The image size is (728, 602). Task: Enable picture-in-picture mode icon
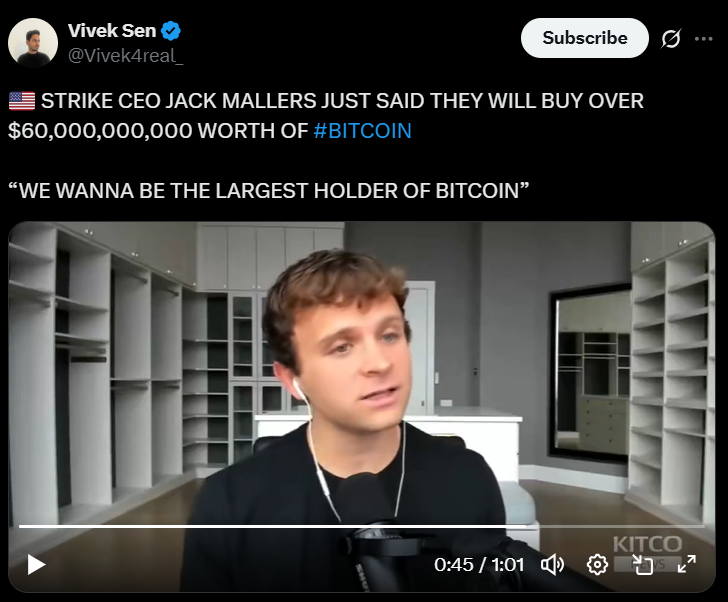pos(642,565)
